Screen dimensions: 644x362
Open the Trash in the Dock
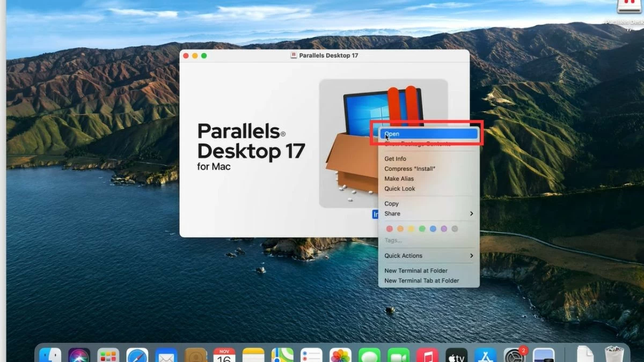click(x=615, y=354)
